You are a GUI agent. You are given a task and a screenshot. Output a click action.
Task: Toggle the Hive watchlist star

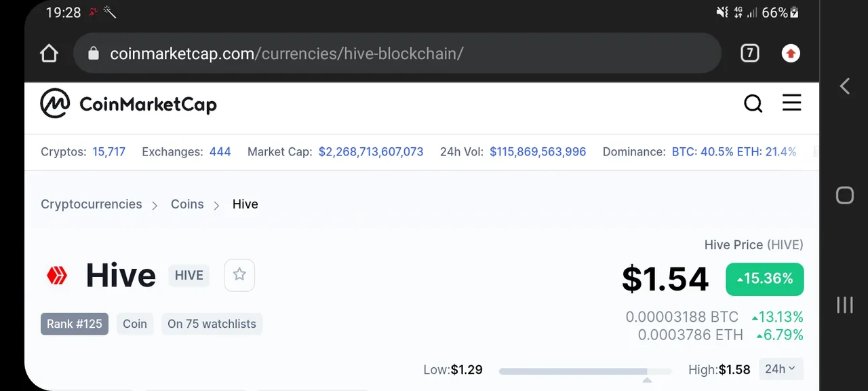[239, 275]
